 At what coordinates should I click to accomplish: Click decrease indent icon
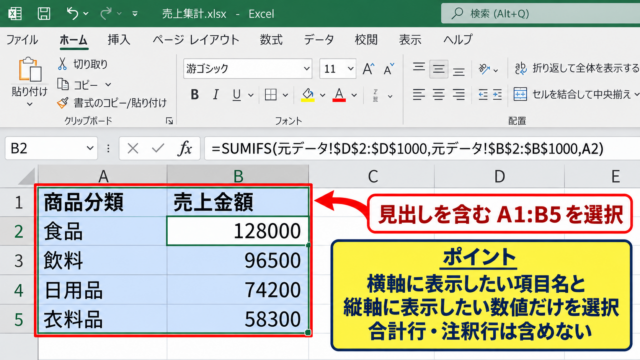[x=483, y=95]
